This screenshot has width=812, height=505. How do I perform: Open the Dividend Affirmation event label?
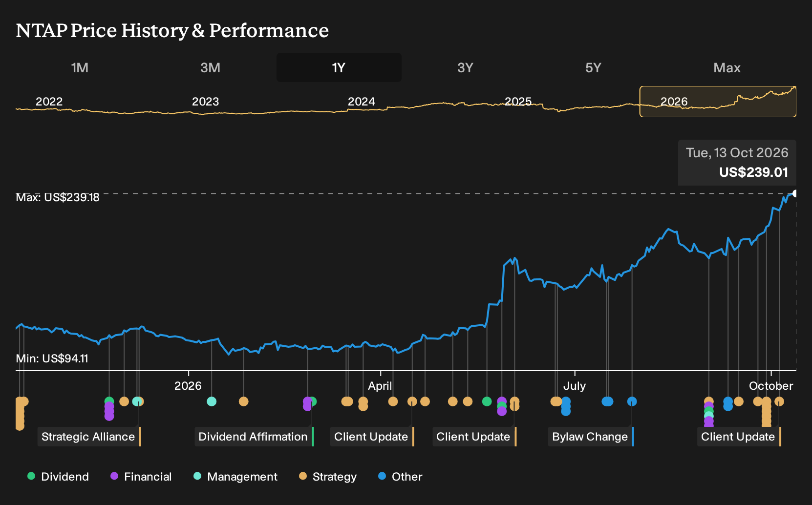pos(254,437)
